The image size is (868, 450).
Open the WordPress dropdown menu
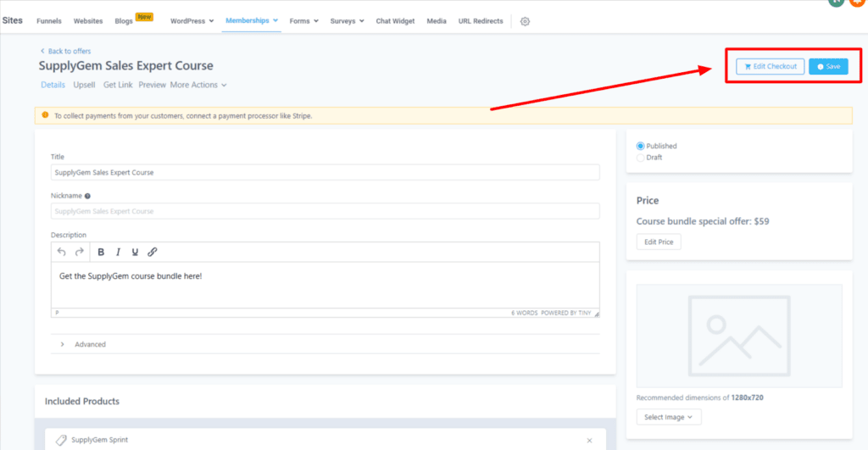click(192, 21)
